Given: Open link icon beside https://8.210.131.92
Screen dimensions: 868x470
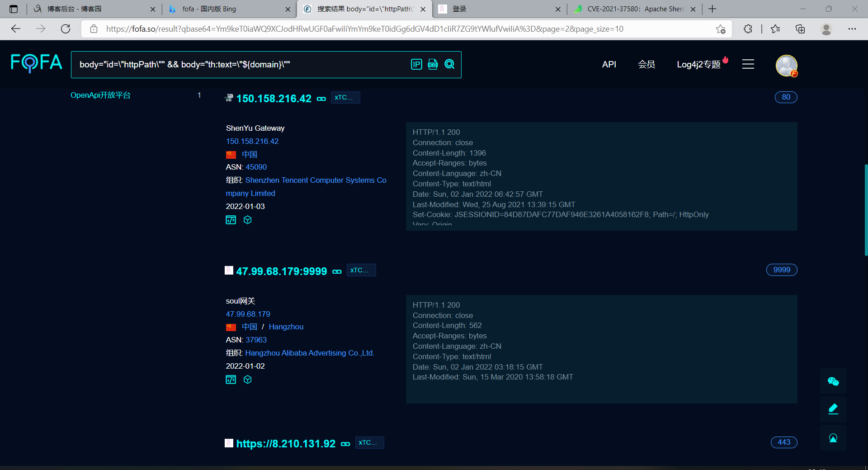Looking at the screenshot, I should (345, 444).
